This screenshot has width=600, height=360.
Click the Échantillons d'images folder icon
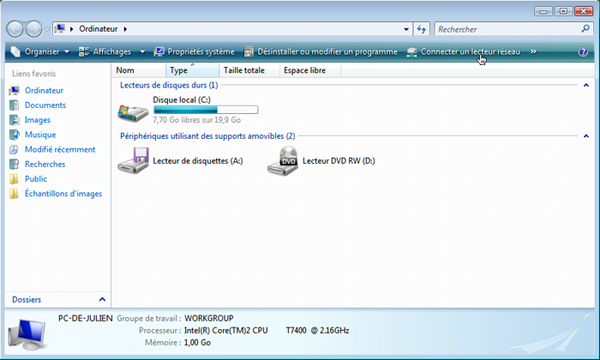coord(14,194)
